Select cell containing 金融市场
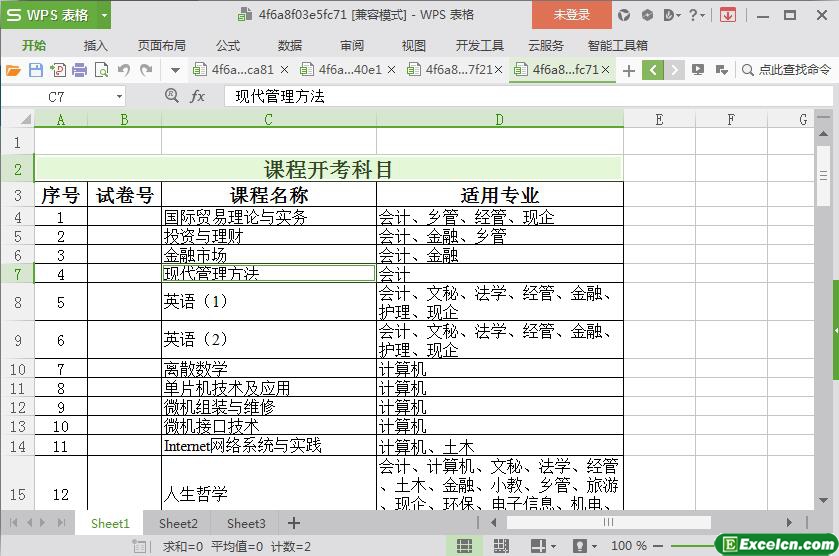This screenshot has width=839, height=556. 268,255
